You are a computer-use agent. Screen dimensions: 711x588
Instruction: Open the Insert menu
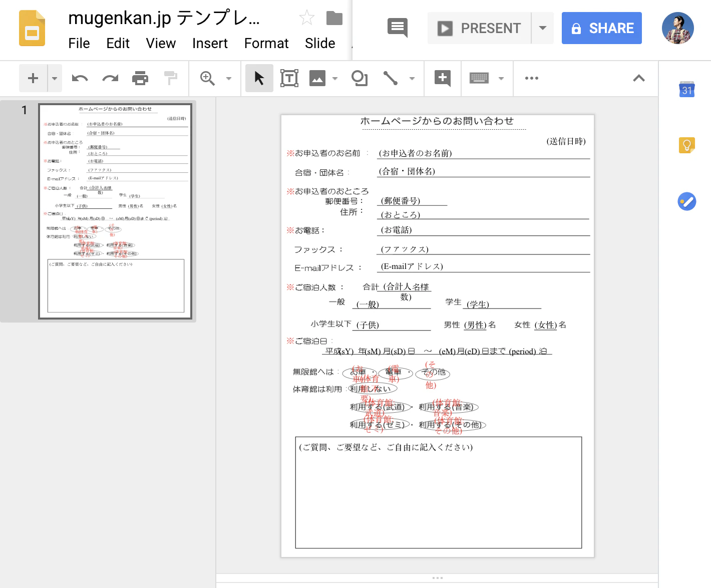point(210,44)
